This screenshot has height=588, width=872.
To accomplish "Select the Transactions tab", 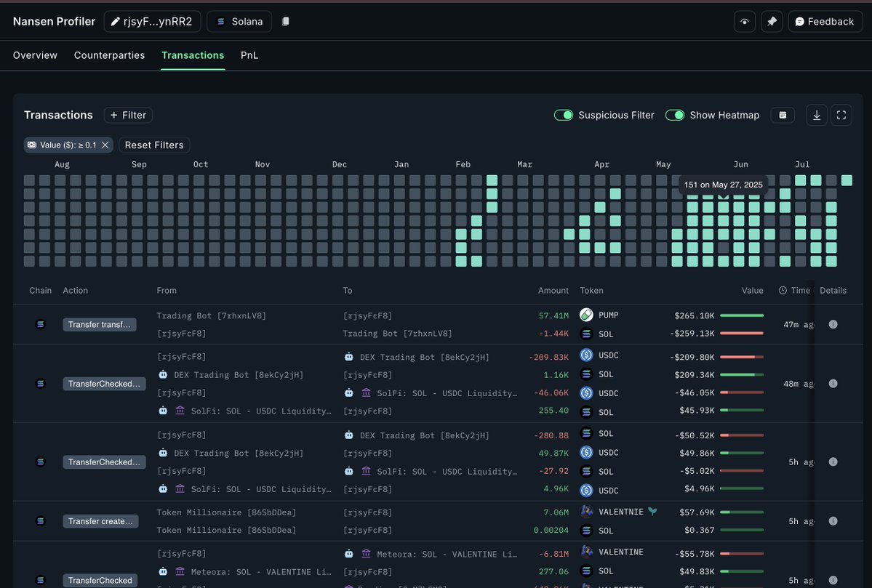I will [x=193, y=55].
